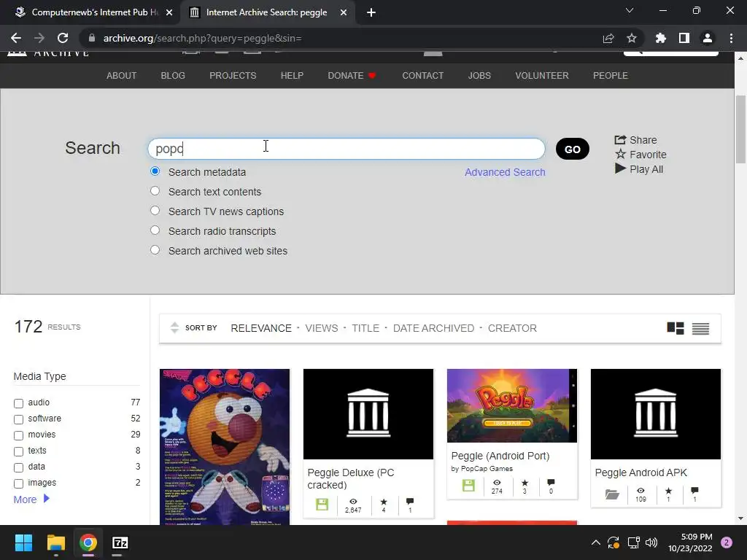
Task: Switch to tile grid view icon
Action: pyautogui.click(x=676, y=328)
